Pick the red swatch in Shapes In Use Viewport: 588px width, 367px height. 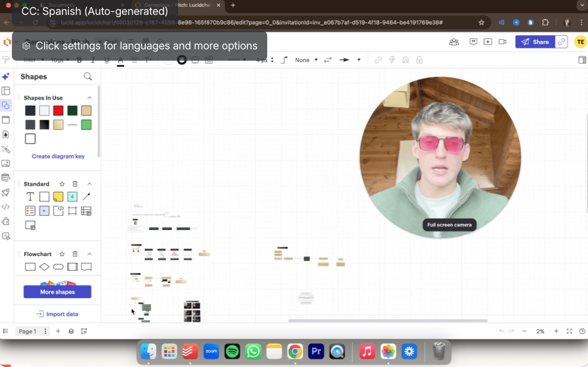(x=58, y=111)
